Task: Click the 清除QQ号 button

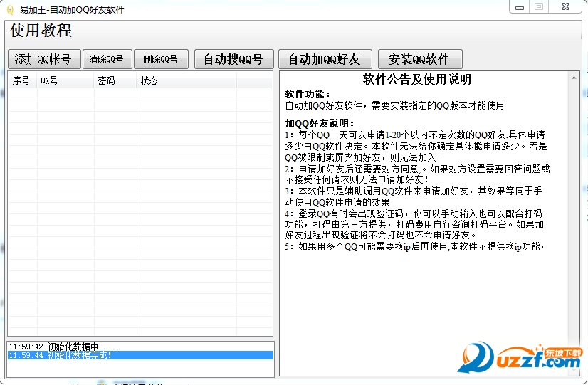Action: pyautogui.click(x=107, y=59)
